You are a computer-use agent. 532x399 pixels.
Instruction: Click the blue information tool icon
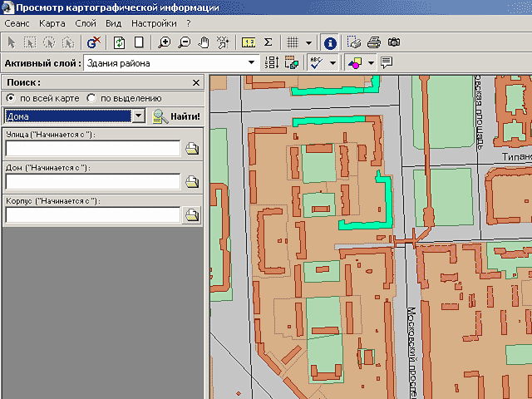(329, 42)
